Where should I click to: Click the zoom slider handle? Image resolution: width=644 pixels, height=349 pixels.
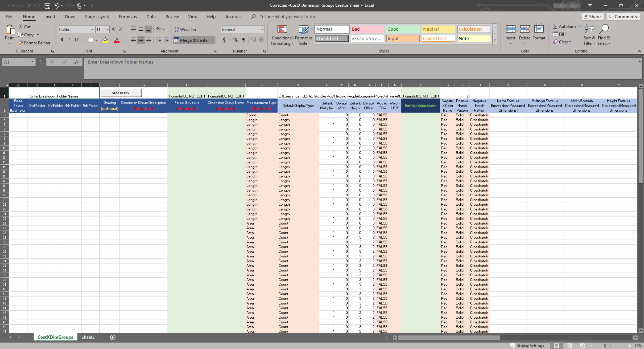pyautogui.click(x=605, y=346)
